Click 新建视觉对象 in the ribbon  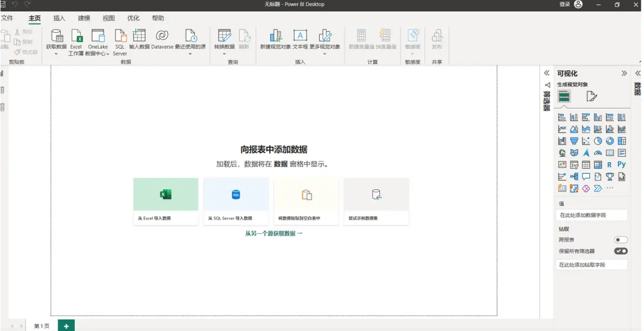pos(275,39)
